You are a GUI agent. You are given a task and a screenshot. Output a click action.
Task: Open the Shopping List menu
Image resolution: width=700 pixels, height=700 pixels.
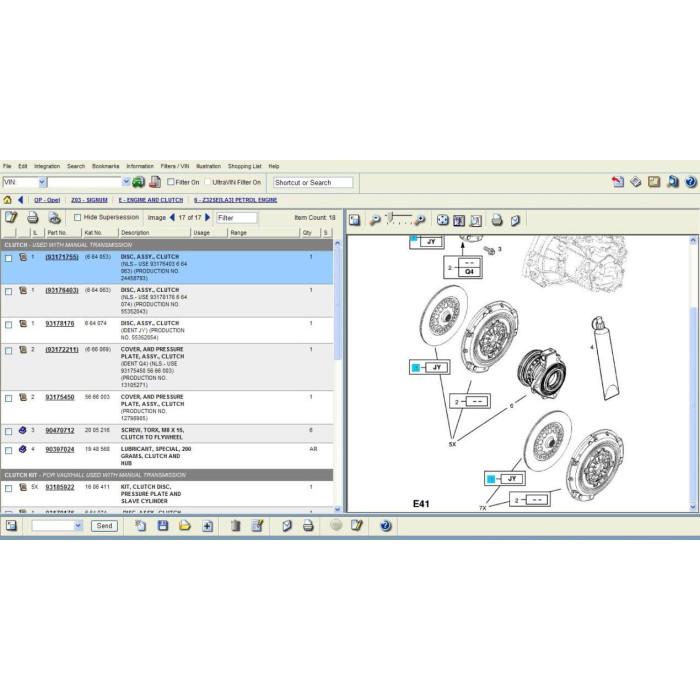click(x=244, y=166)
